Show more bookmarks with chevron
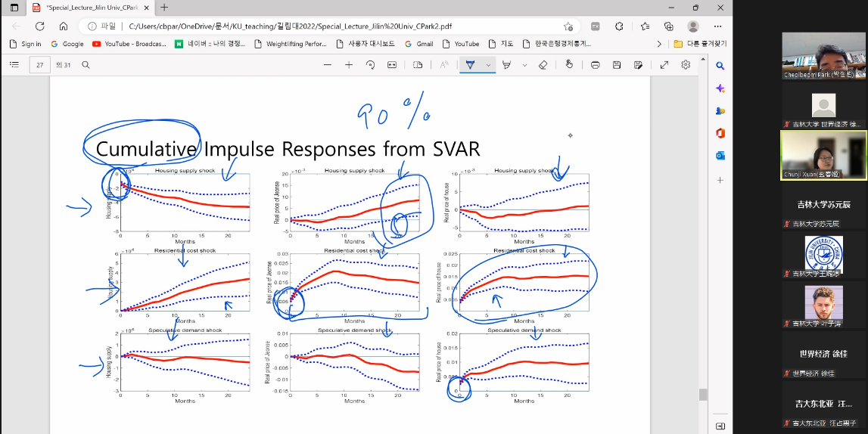The height and width of the screenshot is (434, 868). point(659,44)
